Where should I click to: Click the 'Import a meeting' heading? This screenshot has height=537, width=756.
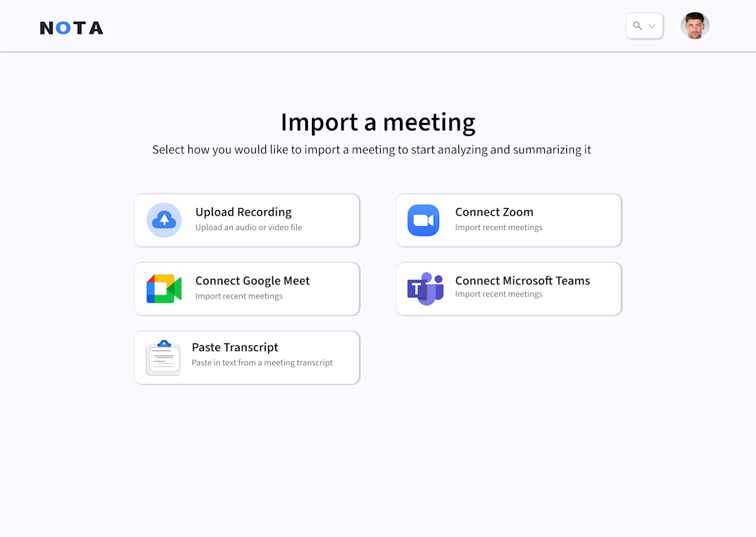click(378, 122)
